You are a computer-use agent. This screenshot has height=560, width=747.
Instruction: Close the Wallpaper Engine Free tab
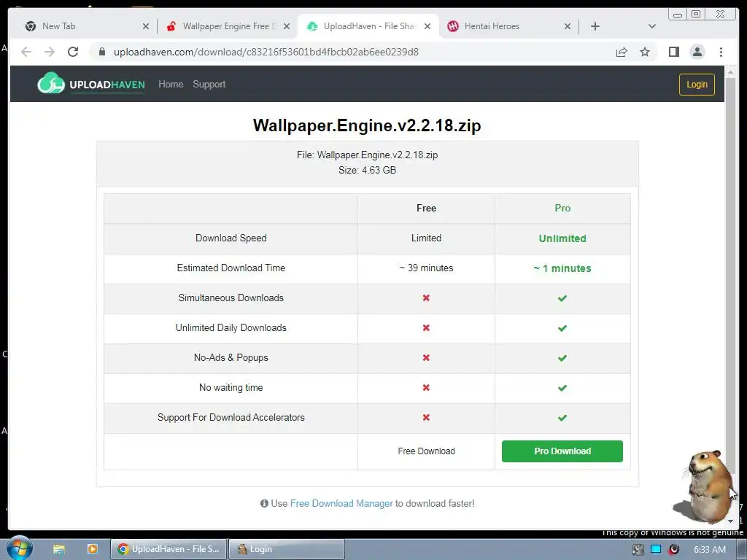coord(286,26)
